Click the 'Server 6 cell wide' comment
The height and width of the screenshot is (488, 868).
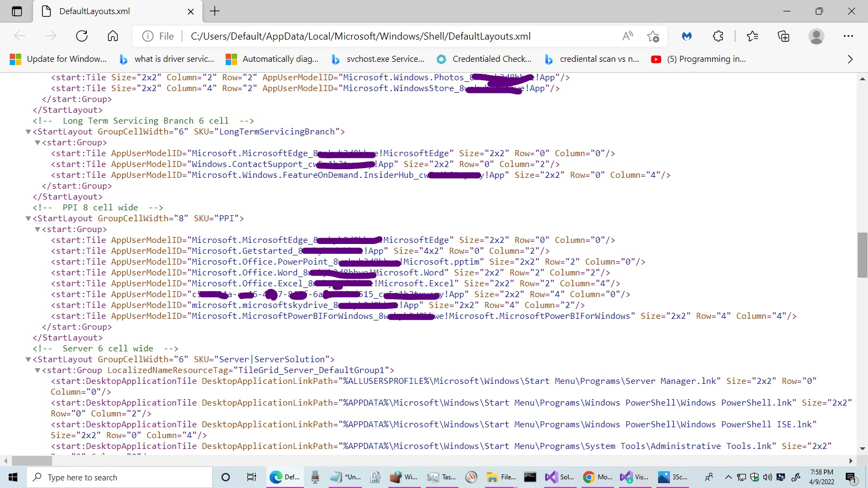point(105,349)
